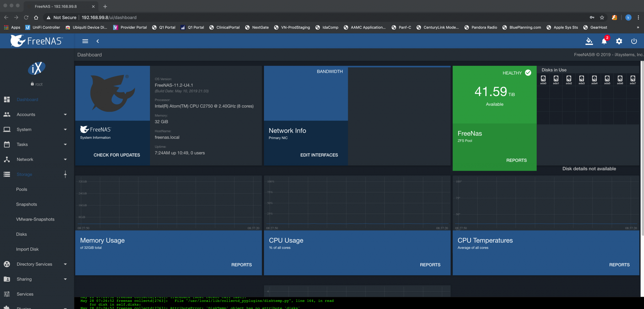Image resolution: width=644 pixels, height=309 pixels.
Task: Click the power icon in the header
Action: (x=634, y=41)
